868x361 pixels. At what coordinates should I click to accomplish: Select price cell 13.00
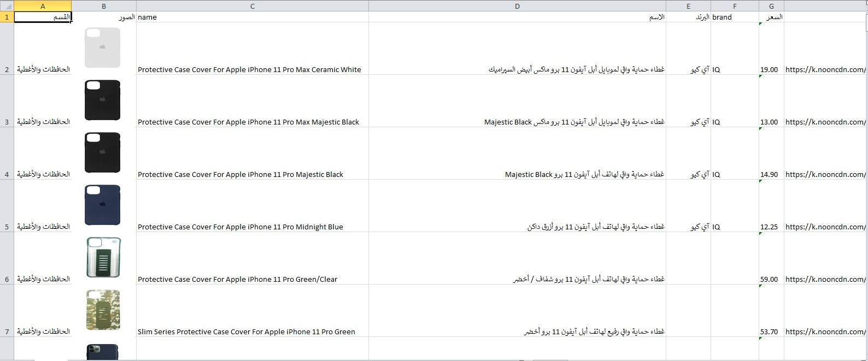click(x=771, y=101)
